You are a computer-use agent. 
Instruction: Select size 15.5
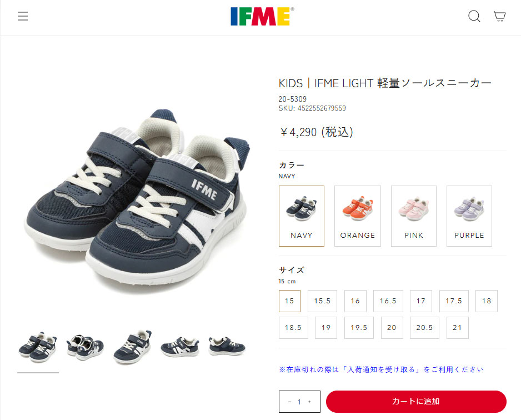322,301
